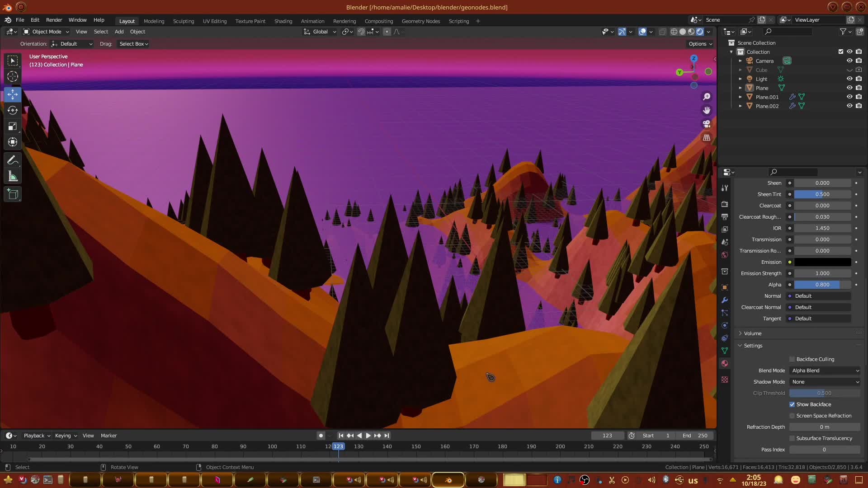Open the Blend Mode dropdown

[825, 371]
